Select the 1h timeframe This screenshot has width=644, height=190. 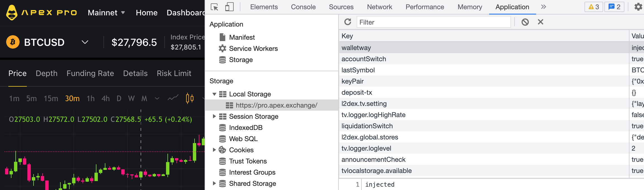click(x=91, y=98)
